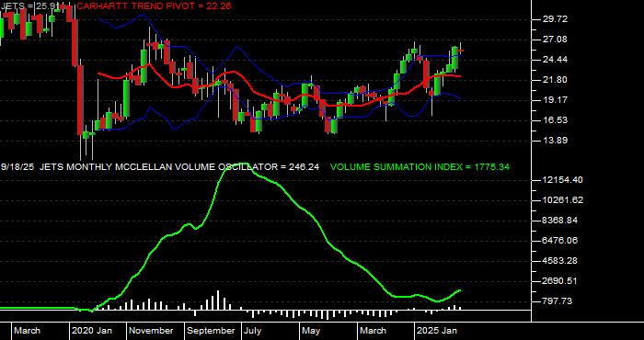
Task: Click the 27.08 price axis value
Action: pyautogui.click(x=555, y=40)
